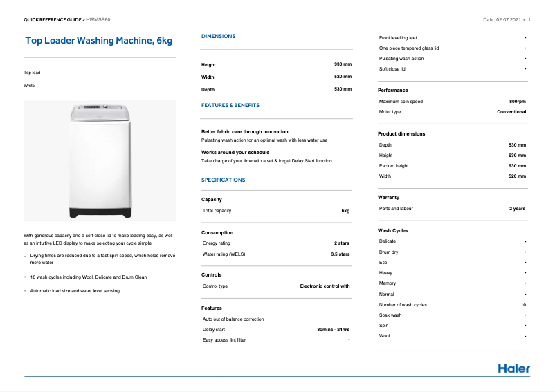Click the Packed height row label
555x392 pixels.
click(x=394, y=166)
